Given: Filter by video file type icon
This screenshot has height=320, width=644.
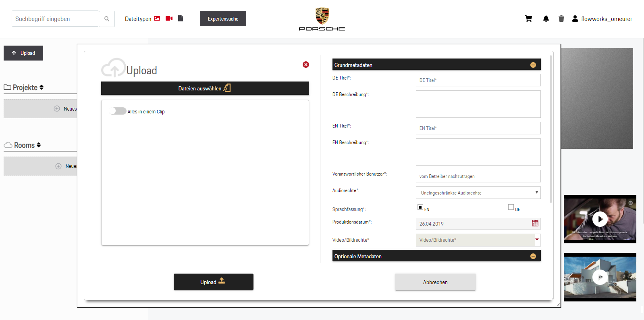Looking at the screenshot, I should click(x=169, y=19).
